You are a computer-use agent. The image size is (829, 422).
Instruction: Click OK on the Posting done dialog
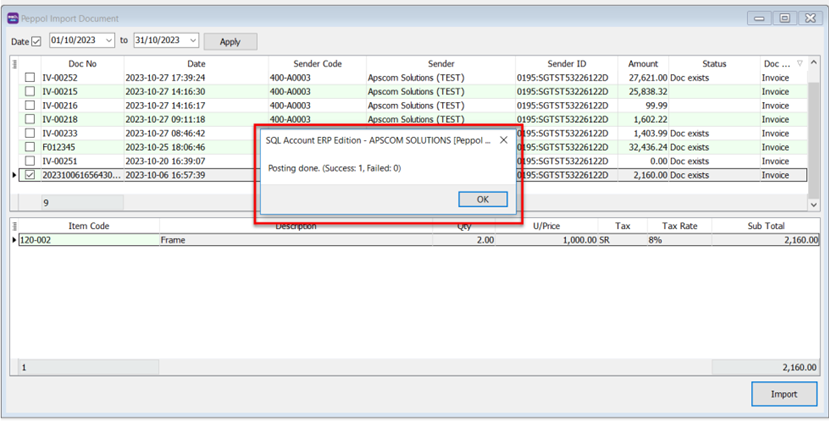482,199
